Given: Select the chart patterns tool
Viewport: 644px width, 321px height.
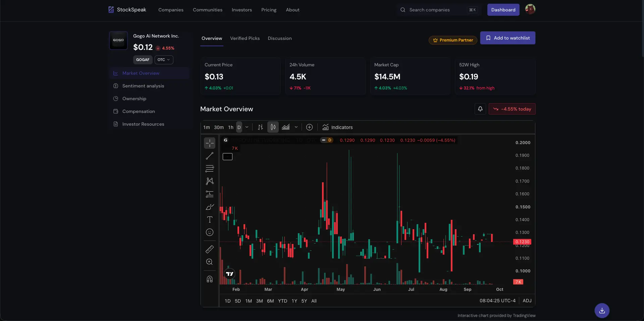Looking at the screenshot, I should click(210, 181).
